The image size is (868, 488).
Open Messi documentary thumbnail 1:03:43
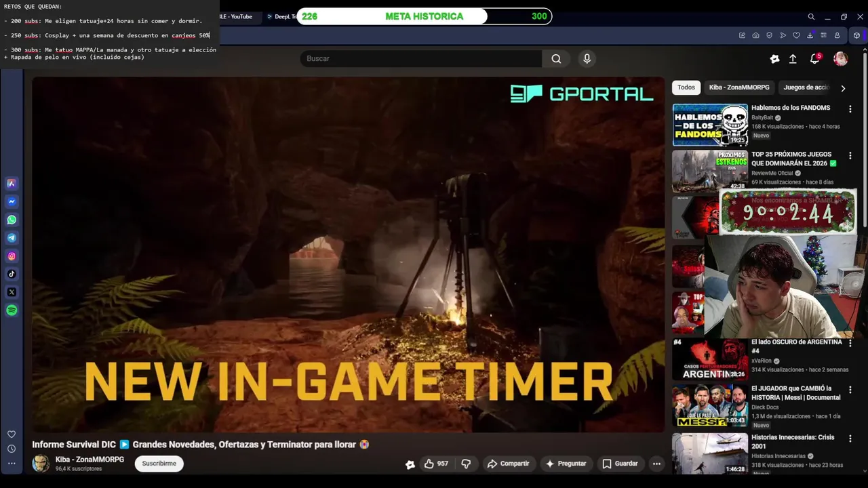click(710, 406)
